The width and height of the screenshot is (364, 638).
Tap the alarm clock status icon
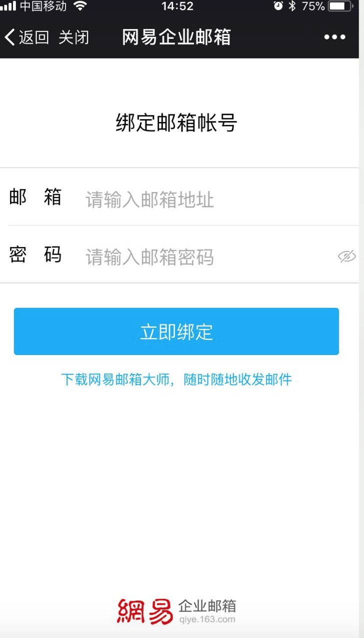coord(278,6)
